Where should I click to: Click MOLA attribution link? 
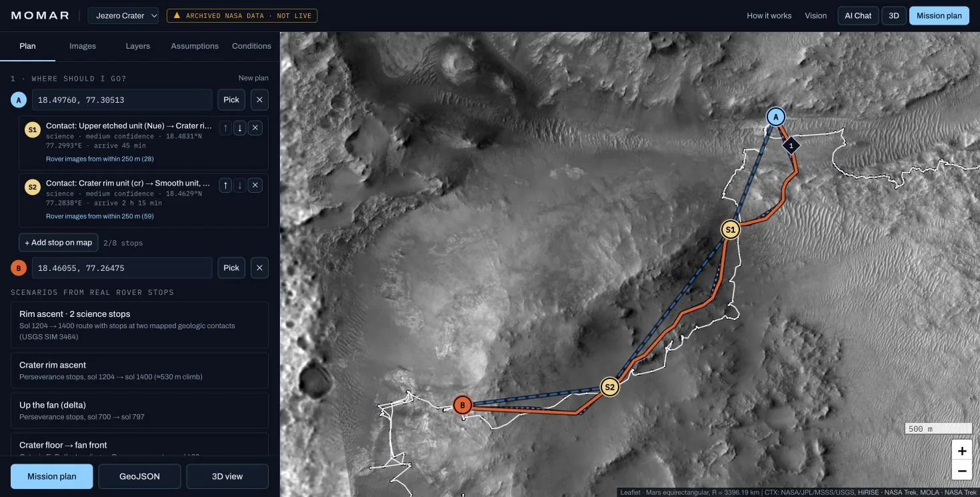929,493
